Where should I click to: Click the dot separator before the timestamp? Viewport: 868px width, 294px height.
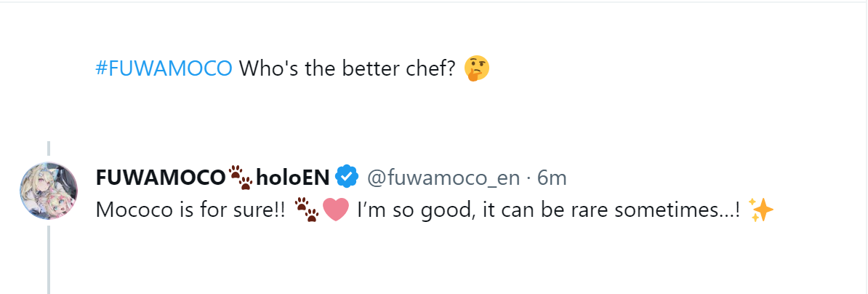click(530, 177)
